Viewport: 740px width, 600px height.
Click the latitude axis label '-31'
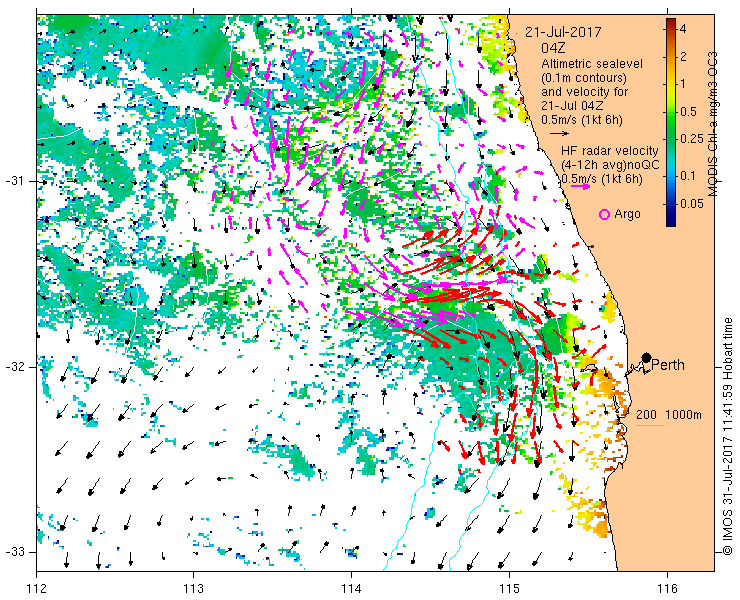click(14, 181)
